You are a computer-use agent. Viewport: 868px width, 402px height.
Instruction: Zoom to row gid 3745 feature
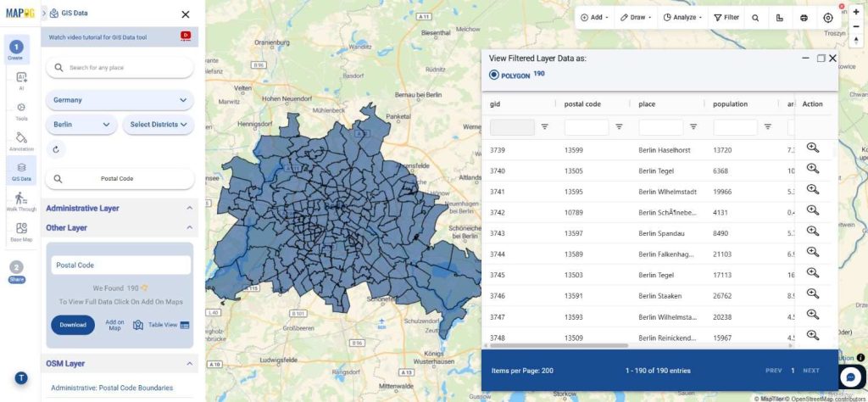tap(812, 273)
